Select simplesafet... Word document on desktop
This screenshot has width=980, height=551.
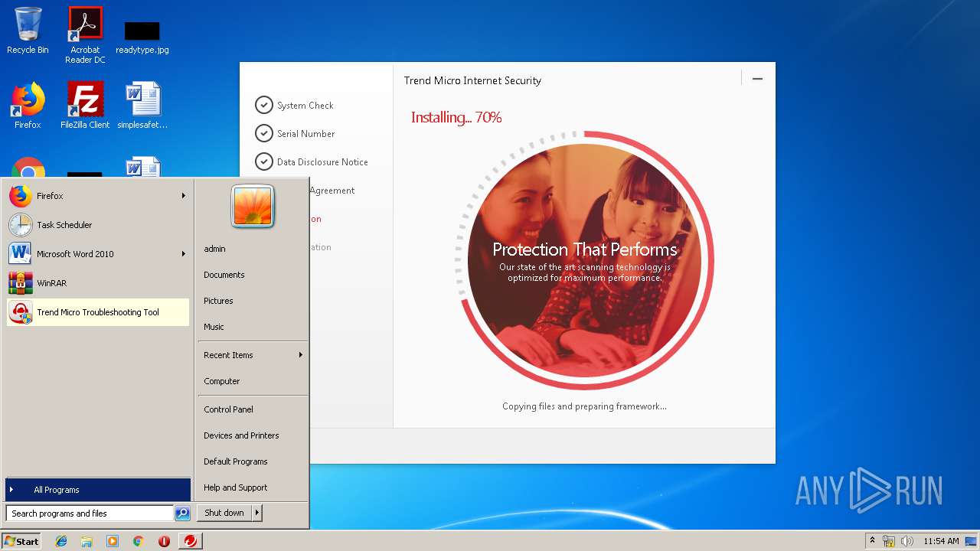pos(142,106)
